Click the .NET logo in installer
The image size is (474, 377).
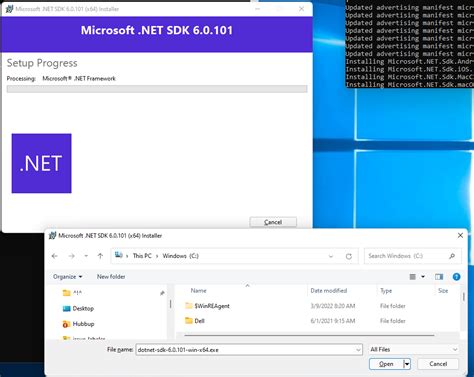[41, 163]
